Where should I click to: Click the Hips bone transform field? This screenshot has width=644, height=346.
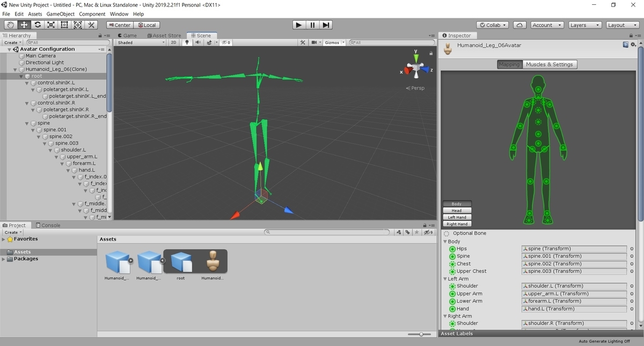coord(574,249)
